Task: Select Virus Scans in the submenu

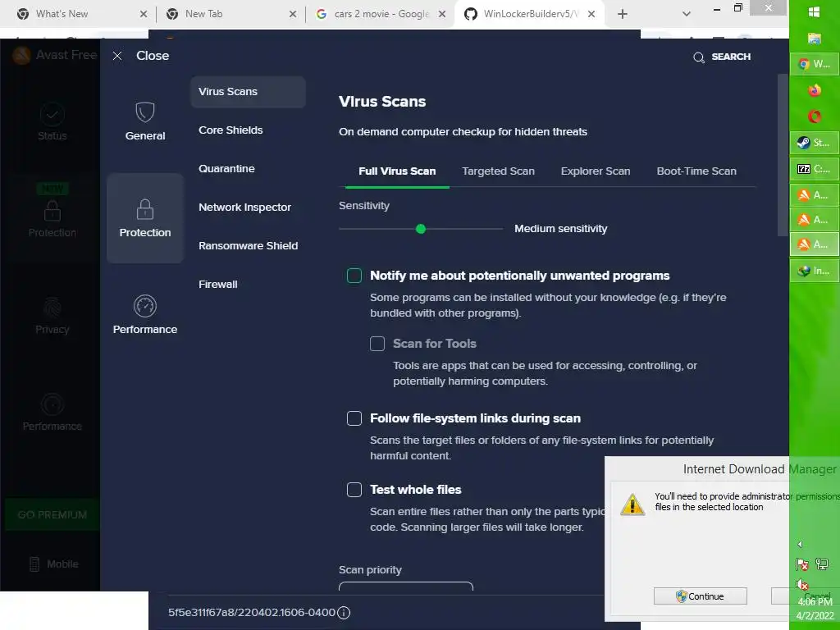Action: (248, 92)
